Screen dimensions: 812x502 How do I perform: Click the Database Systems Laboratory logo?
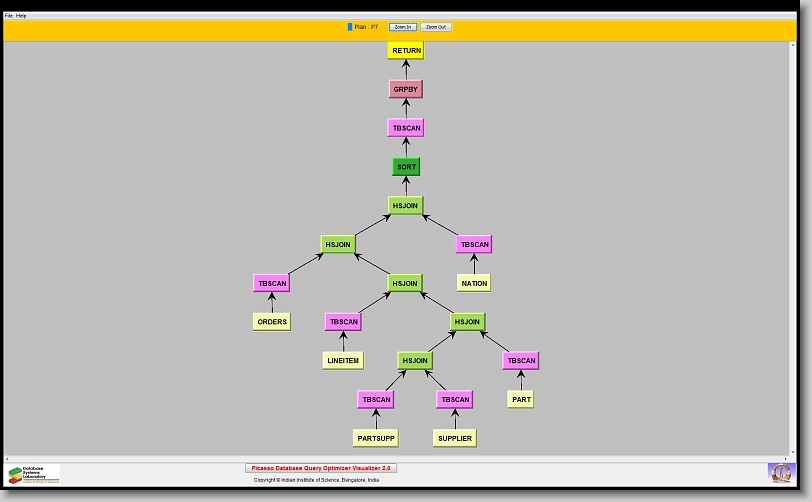pos(34,473)
